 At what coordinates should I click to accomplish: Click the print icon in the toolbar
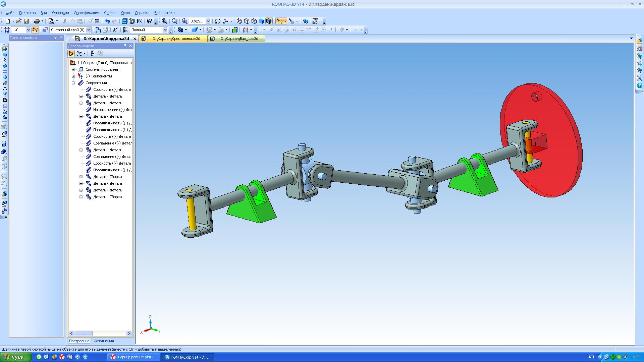(37, 21)
